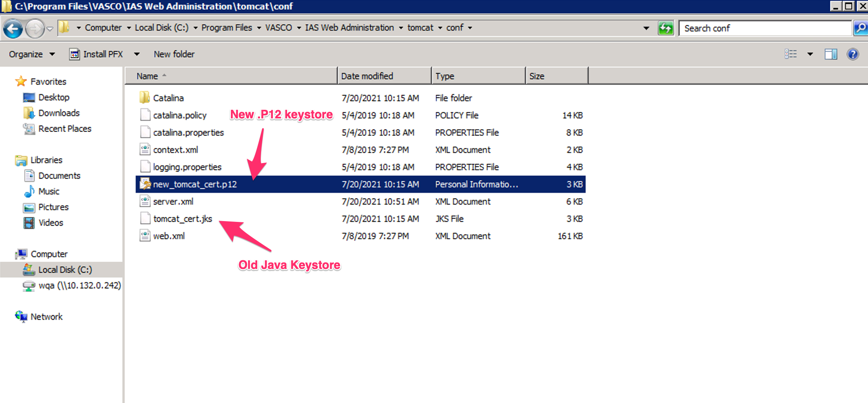Open the address bar history dropdown

tap(646, 28)
